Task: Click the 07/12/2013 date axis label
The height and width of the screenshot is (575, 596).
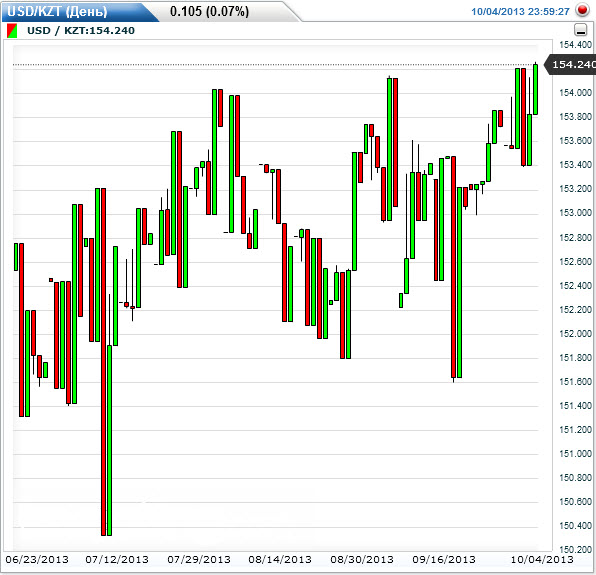Action: pyautogui.click(x=117, y=559)
